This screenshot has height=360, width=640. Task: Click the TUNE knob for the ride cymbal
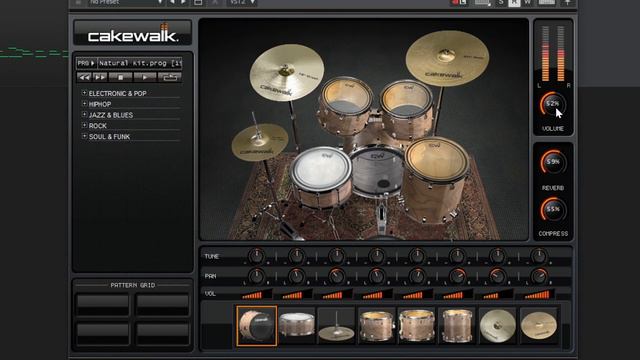pos(538,256)
